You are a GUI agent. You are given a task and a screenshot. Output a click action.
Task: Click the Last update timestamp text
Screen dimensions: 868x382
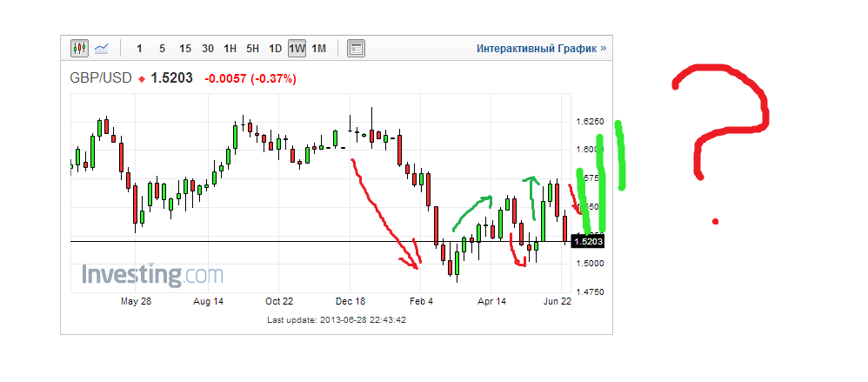click(337, 320)
